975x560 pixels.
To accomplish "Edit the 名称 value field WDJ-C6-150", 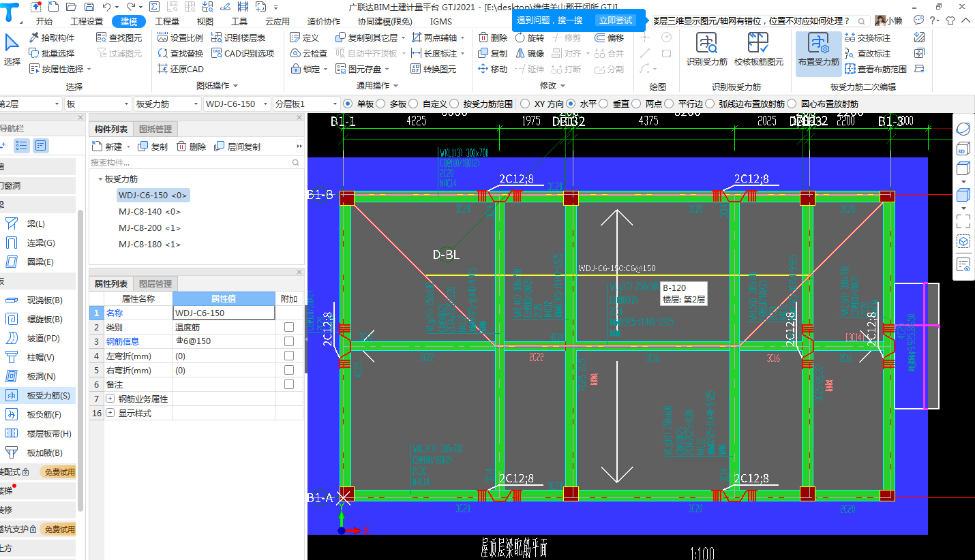I will [x=224, y=313].
